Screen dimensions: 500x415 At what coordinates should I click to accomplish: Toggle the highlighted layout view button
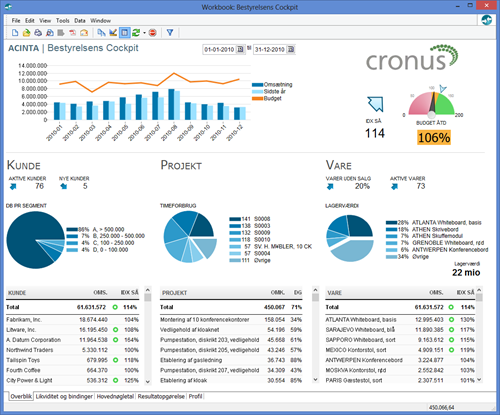[x=124, y=33]
